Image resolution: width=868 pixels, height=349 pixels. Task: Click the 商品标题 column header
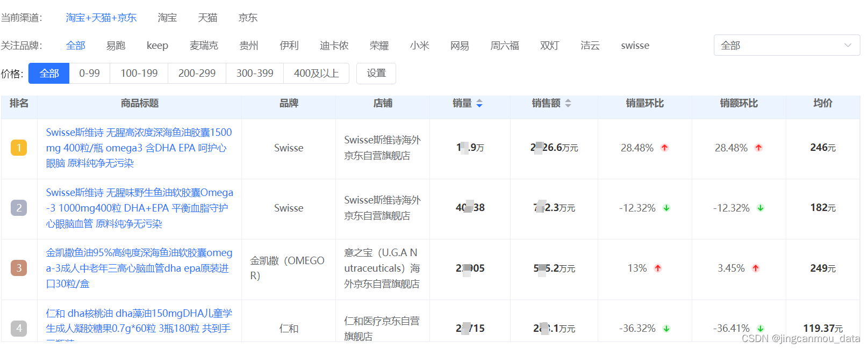click(x=140, y=103)
